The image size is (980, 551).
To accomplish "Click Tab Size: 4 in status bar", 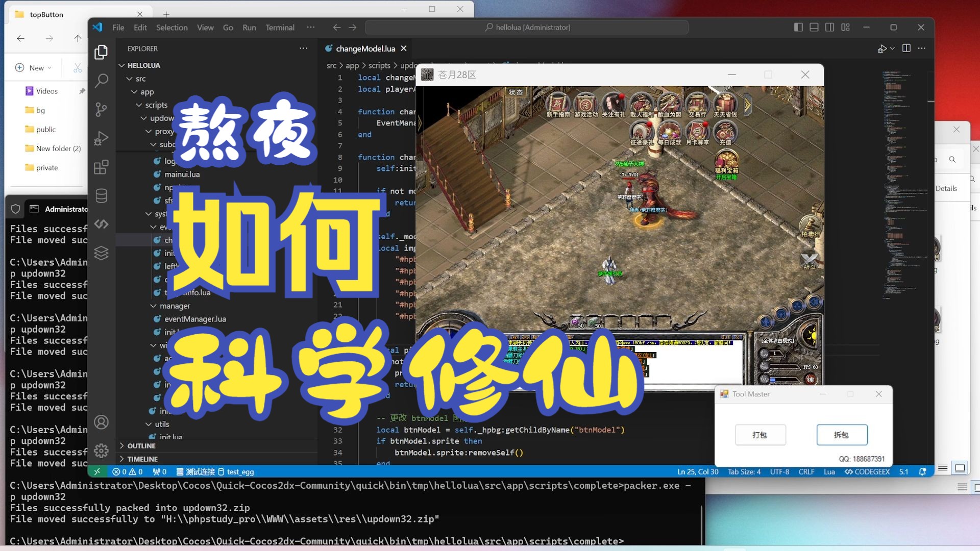I will [744, 472].
